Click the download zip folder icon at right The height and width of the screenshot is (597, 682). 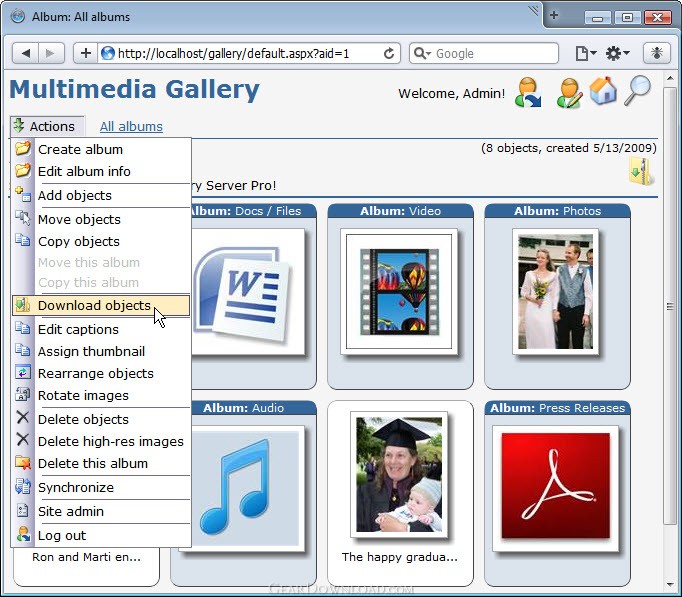[642, 171]
